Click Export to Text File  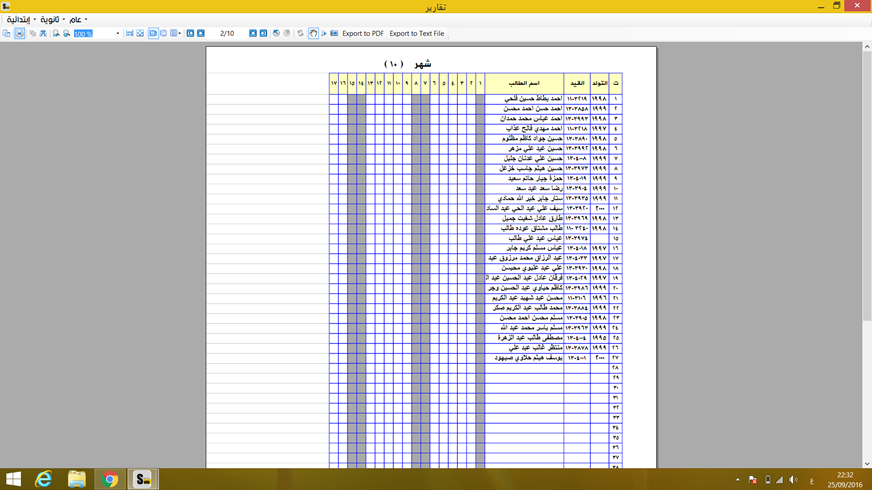pos(417,33)
